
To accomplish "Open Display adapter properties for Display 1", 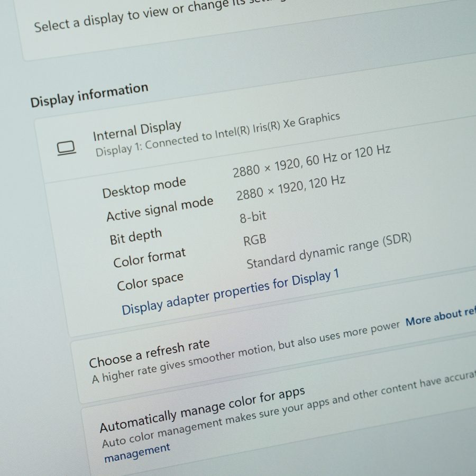I will (230, 292).
